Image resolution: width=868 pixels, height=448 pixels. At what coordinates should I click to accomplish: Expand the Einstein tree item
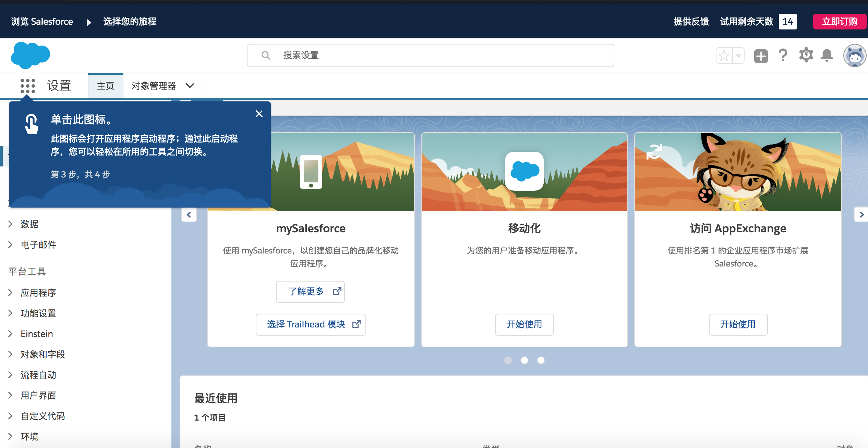point(10,334)
